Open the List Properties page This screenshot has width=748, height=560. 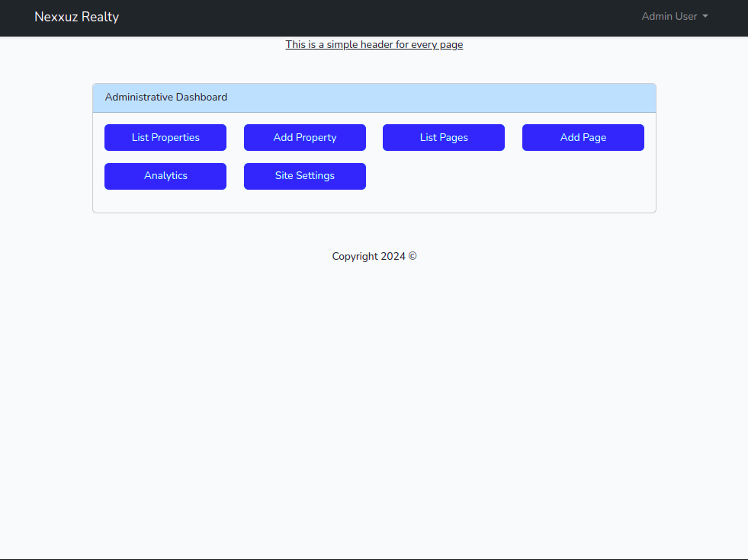(165, 138)
